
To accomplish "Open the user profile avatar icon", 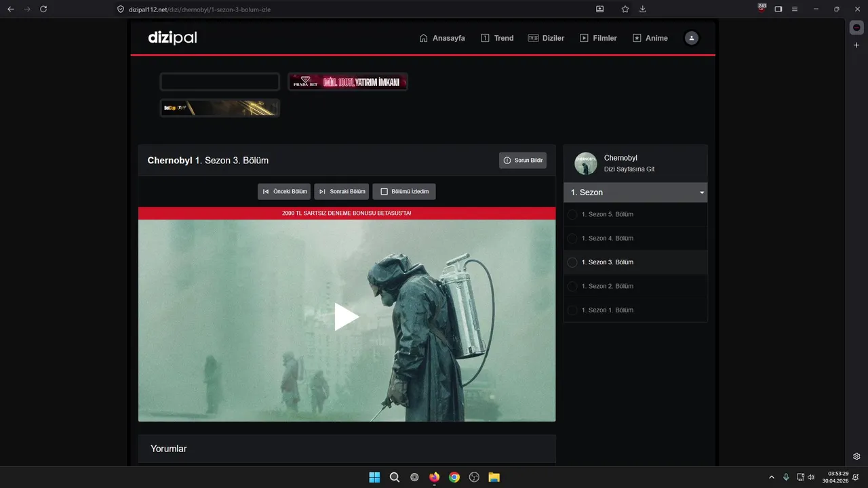I will [x=691, y=38].
